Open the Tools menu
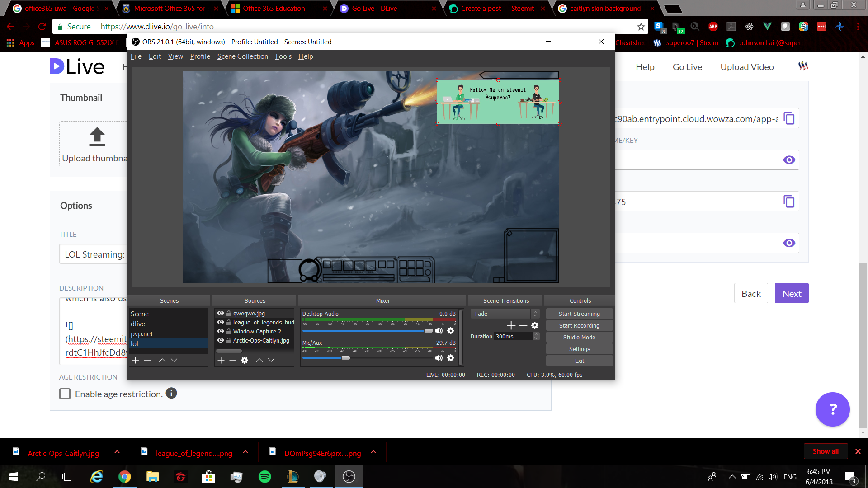Screen dimensions: 868x488 [x=283, y=56]
